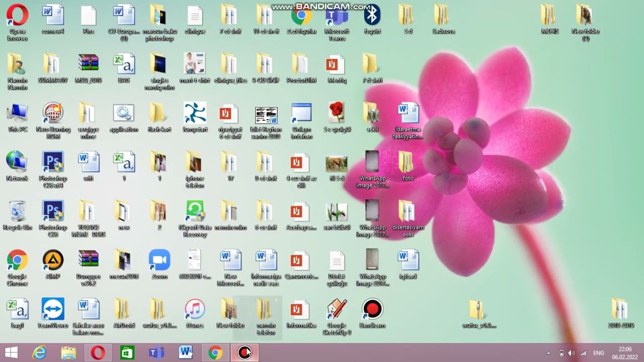Click the Google SketchUp 8 shortcut
The height and width of the screenshot is (362, 644).
click(x=337, y=317)
